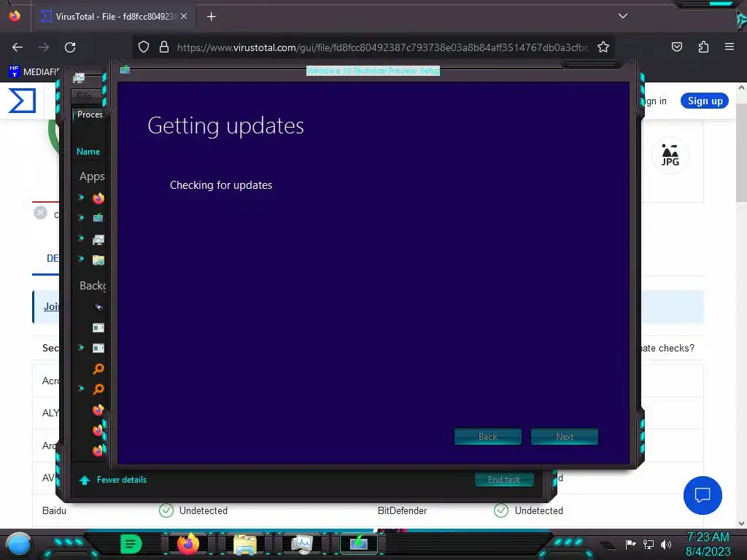This screenshot has height=560, width=747.
Task: Select Task Manager monitor icon under Apps
Action: coord(98,239)
